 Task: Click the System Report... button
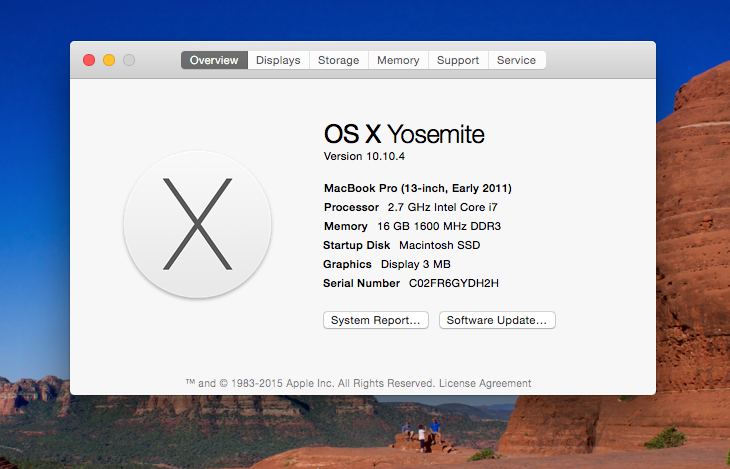tap(376, 320)
